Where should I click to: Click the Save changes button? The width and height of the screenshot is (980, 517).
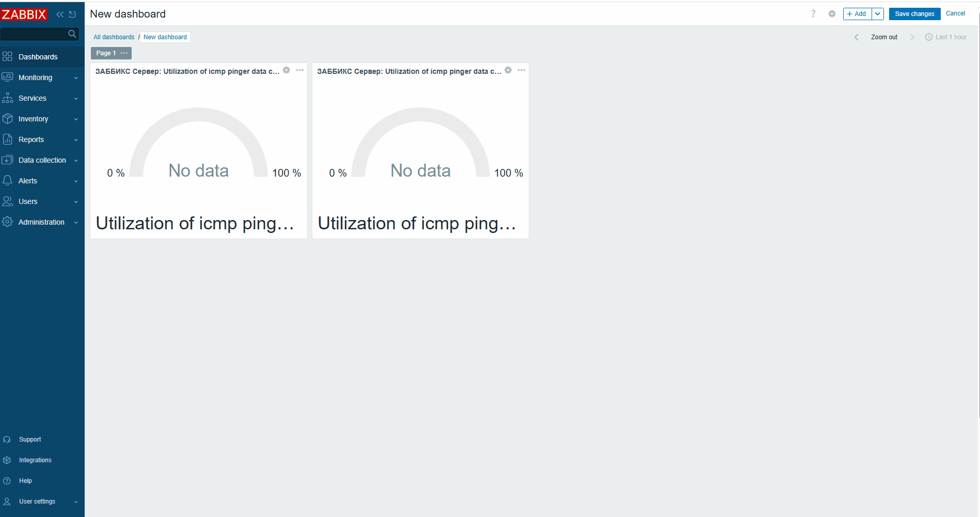point(914,14)
